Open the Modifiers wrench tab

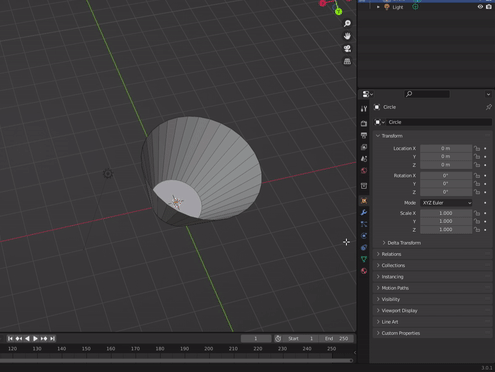click(x=364, y=212)
